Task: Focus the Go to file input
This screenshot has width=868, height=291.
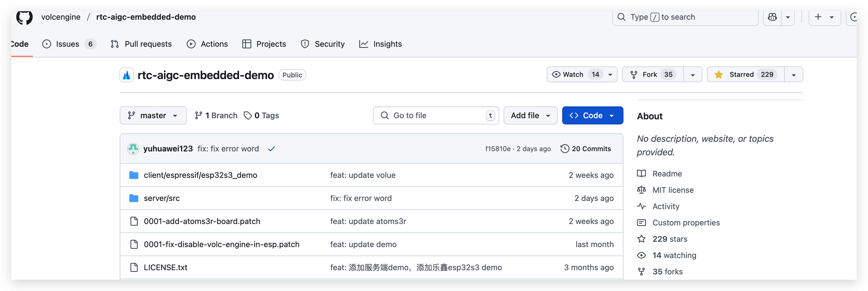Action: (x=436, y=115)
